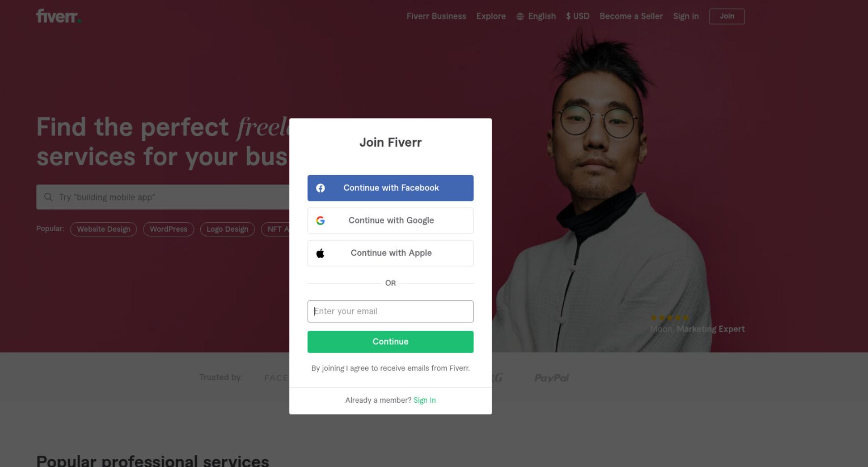This screenshot has width=868, height=467.
Task: Open the Explore menu
Action: (491, 16)
